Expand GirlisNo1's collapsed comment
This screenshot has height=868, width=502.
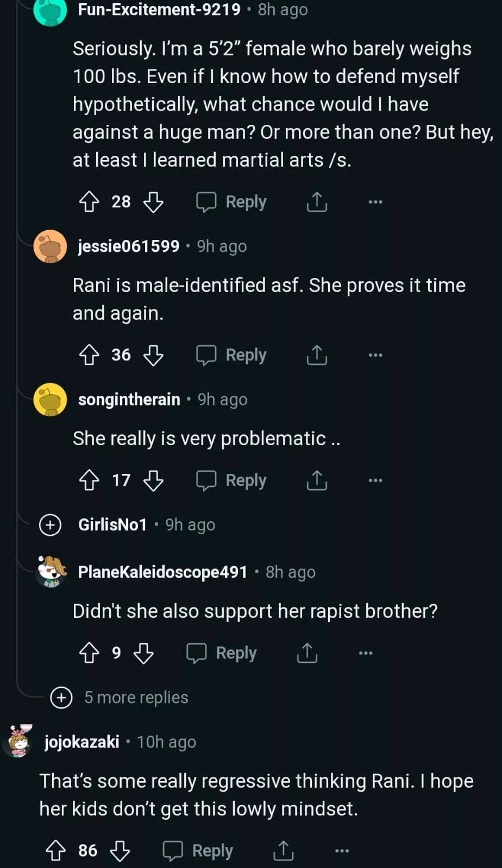(51, 525)
